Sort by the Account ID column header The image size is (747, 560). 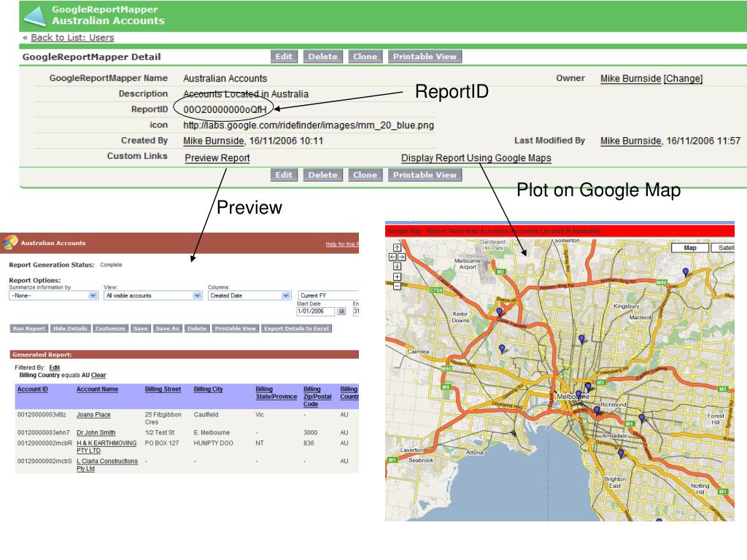tap(32, 389)
